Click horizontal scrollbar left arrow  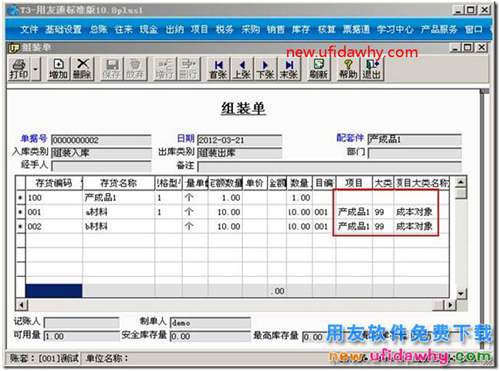[x=22, y=305]
